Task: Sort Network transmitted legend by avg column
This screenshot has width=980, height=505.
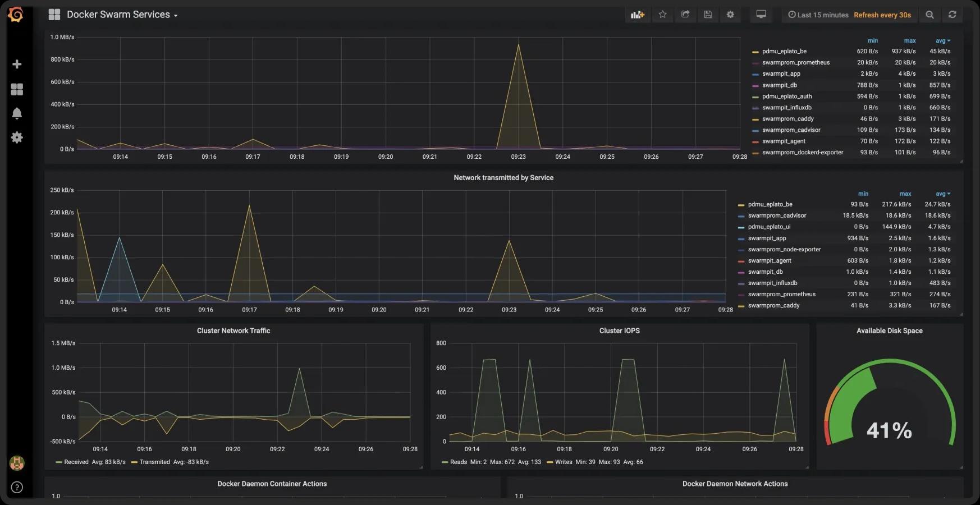Action: pos(941,194)
